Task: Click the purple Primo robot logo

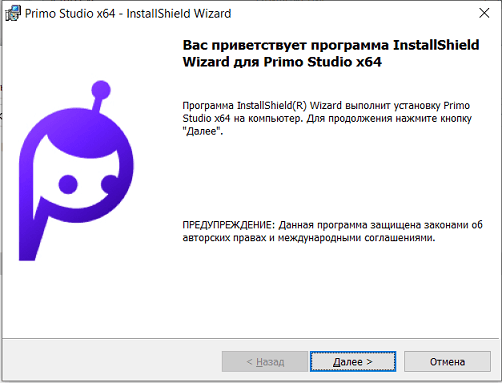Action: [x=76, y=170]
